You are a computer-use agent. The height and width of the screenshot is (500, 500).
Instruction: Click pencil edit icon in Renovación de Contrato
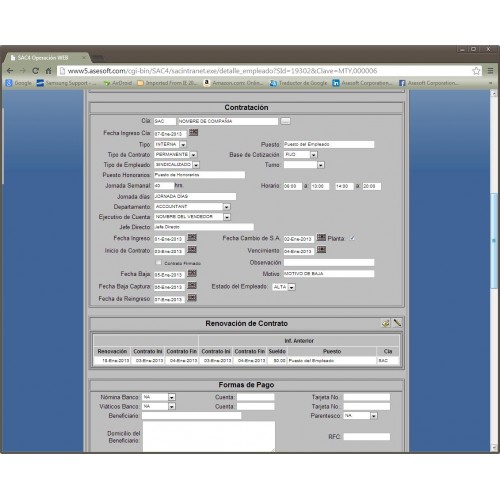coord(397,323)
